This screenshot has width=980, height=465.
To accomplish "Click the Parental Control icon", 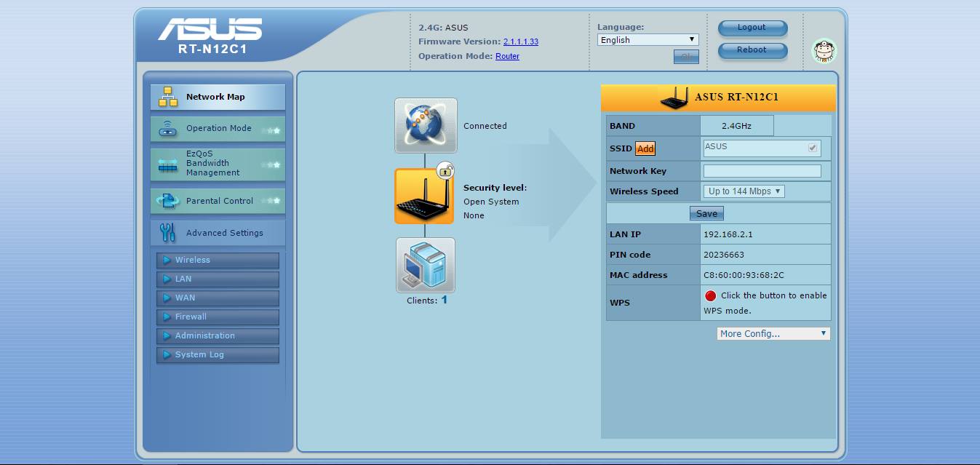I will pos(168,201).
